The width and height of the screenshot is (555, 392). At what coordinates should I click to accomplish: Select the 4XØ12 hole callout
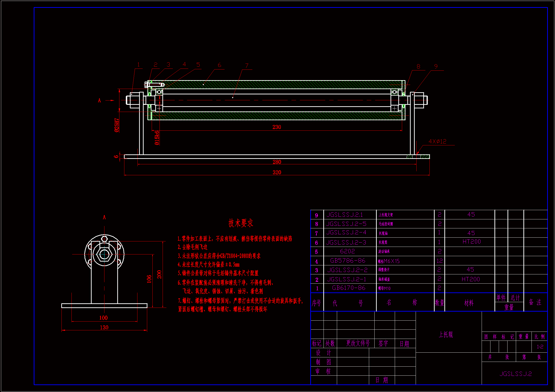tap(437, 142)
